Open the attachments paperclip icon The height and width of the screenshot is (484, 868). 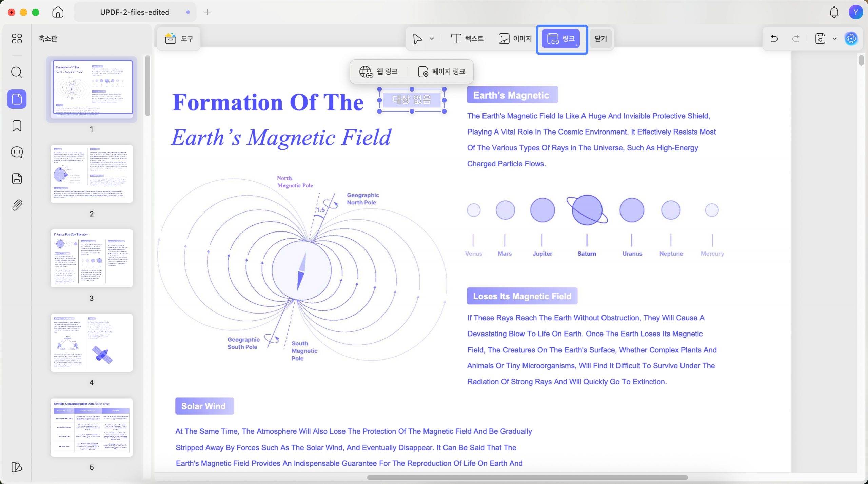click(17, 205)
